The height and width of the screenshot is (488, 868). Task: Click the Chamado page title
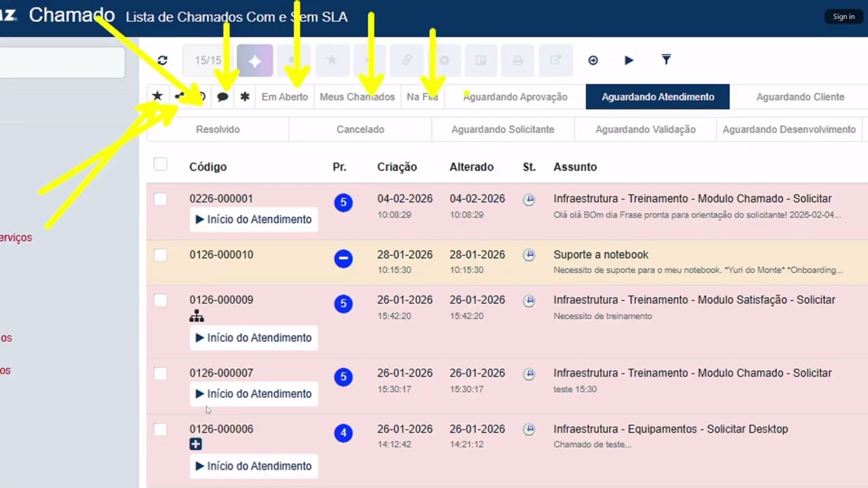point(71,16)
